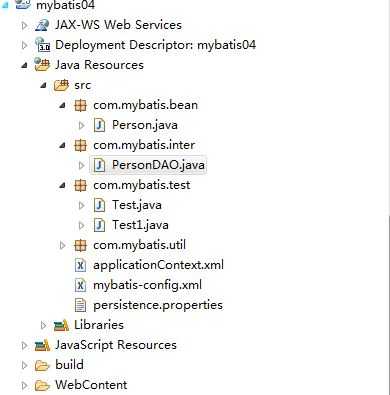Screen dimensions: 390x395
Task: Select mybatis-config.xml file
Action: click(x=147, y=285)
